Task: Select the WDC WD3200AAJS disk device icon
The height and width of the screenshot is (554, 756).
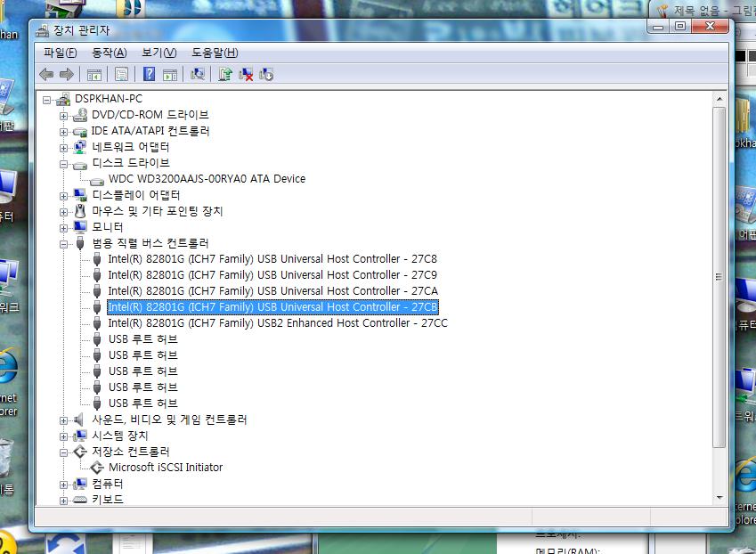Action: pyautogui.click(x=97, y=181)
